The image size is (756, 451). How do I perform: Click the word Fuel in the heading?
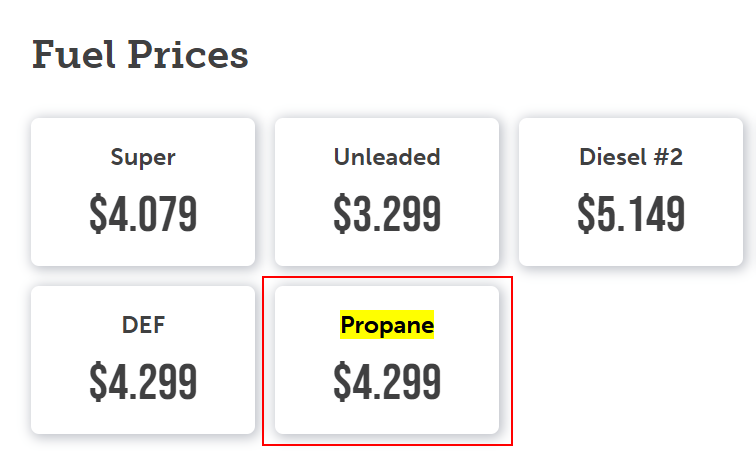tap(74, 55)
